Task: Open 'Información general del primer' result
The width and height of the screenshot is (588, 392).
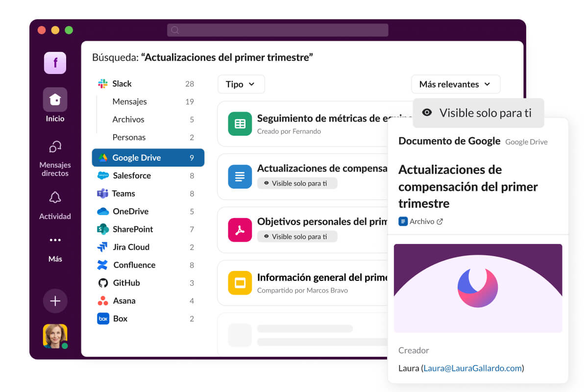Action: point(322,278)
